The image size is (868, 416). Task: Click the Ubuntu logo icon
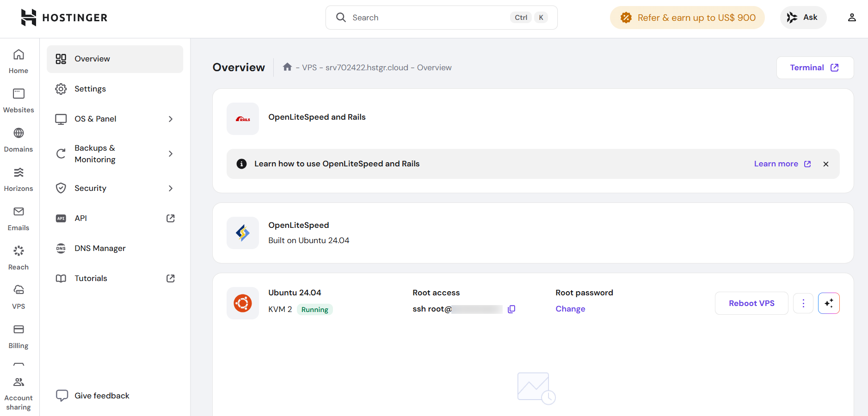[243, 303]
